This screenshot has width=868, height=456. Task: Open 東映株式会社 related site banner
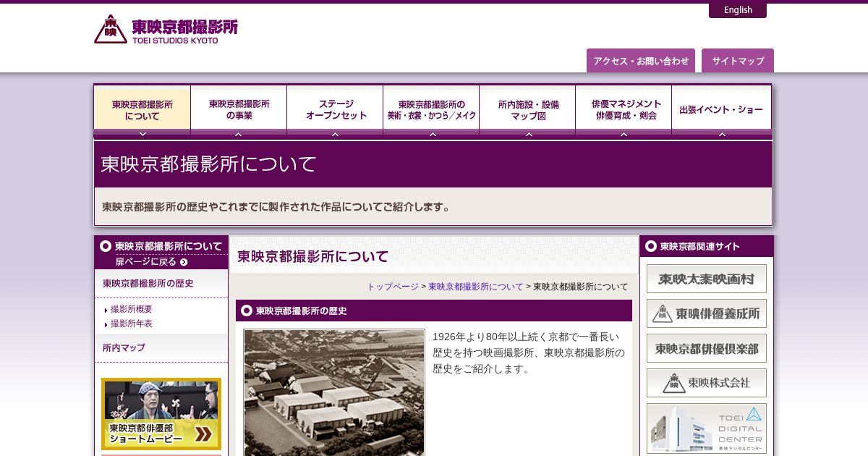pyautogui.click(x=707, y=383)
